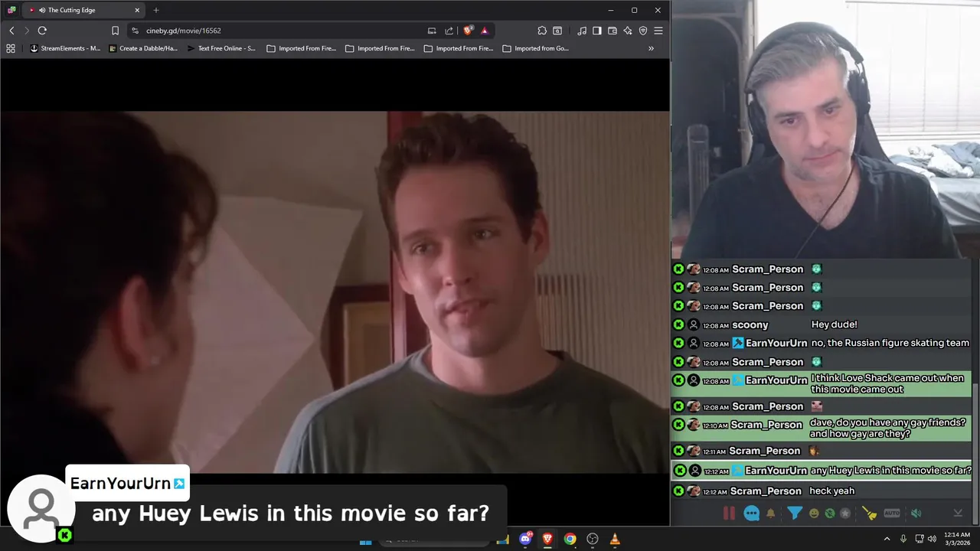This screenshot has width=980, height=551.
Task: Click the smiley emote icon in chat toolbar
Action: click(x=814, y=514)
